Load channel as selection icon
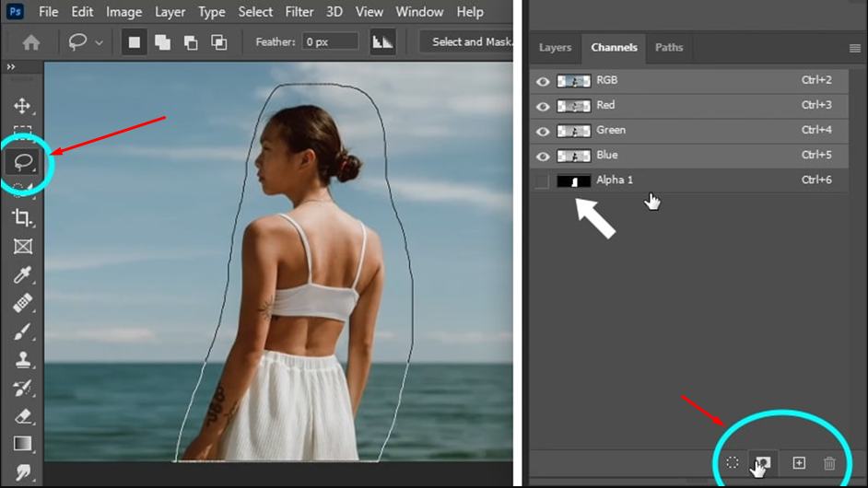 pos(733,462)
